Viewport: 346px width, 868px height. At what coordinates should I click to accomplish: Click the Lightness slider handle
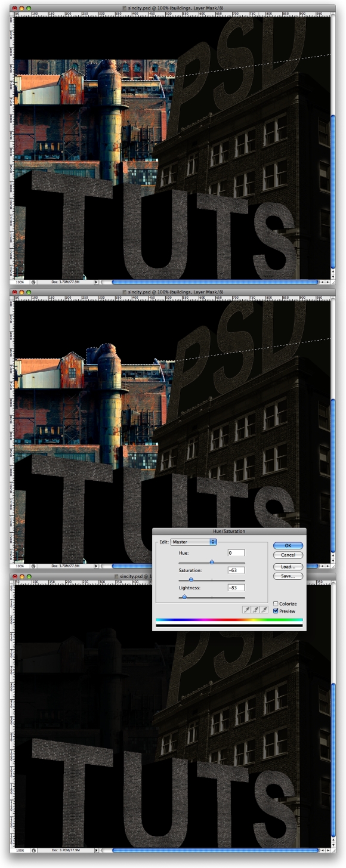click(x=184, y=596)
